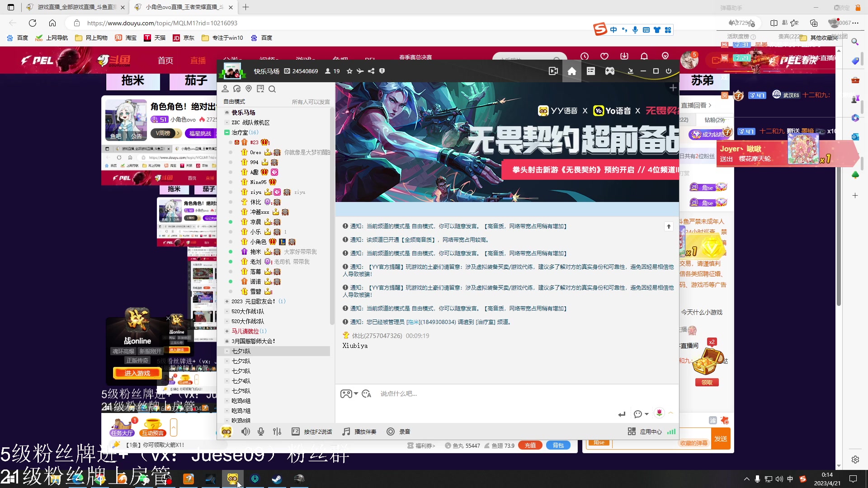This screenshot has width=868, height=488.
Task: Select the 七夕1队 channel row
Action: coord(275,351)
